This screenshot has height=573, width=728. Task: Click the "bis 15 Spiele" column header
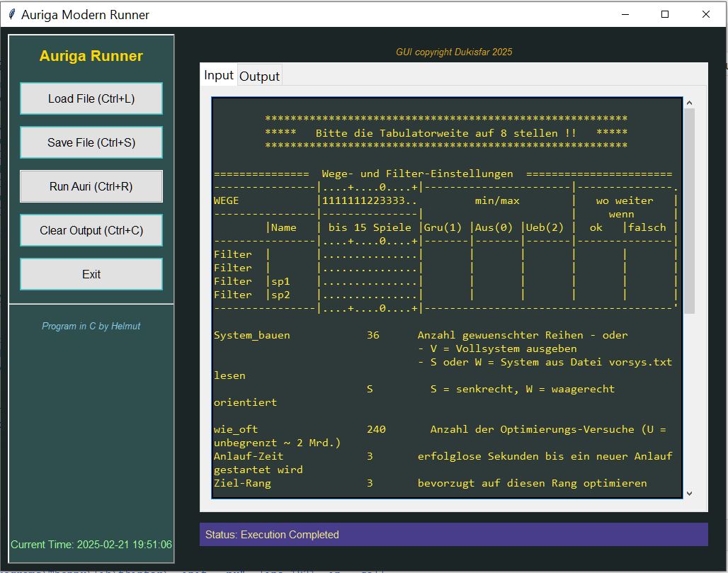click(370, 227)
